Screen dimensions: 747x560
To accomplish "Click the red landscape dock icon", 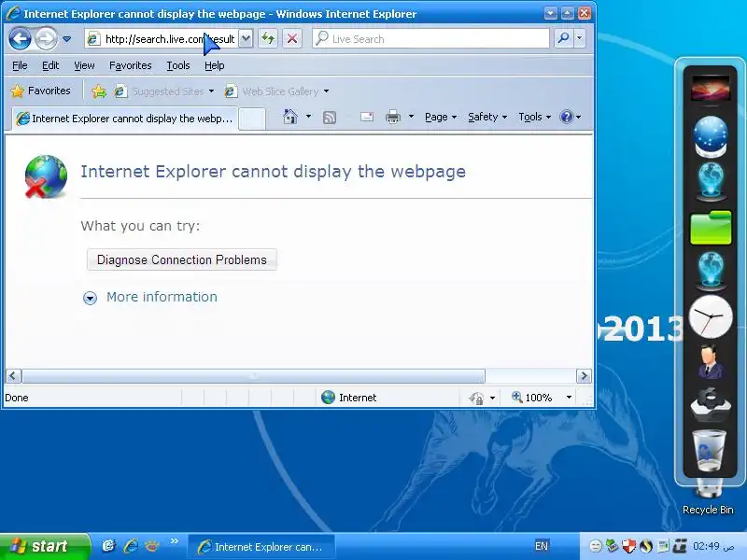I will point(711,87).
